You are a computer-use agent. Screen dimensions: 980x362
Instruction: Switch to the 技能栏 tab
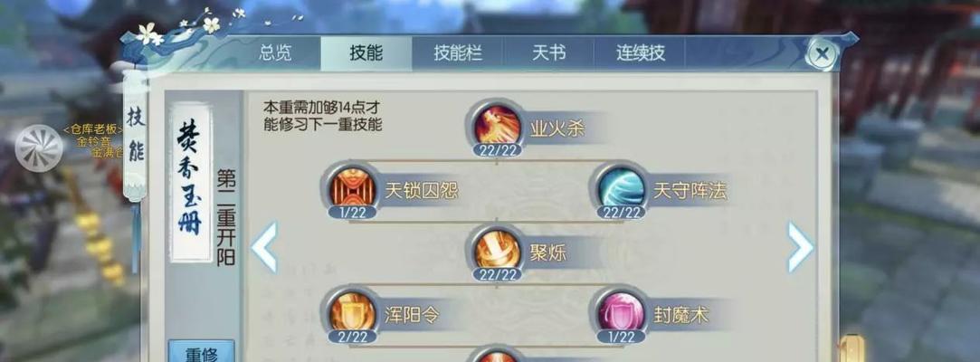click(x=458, y=53)
